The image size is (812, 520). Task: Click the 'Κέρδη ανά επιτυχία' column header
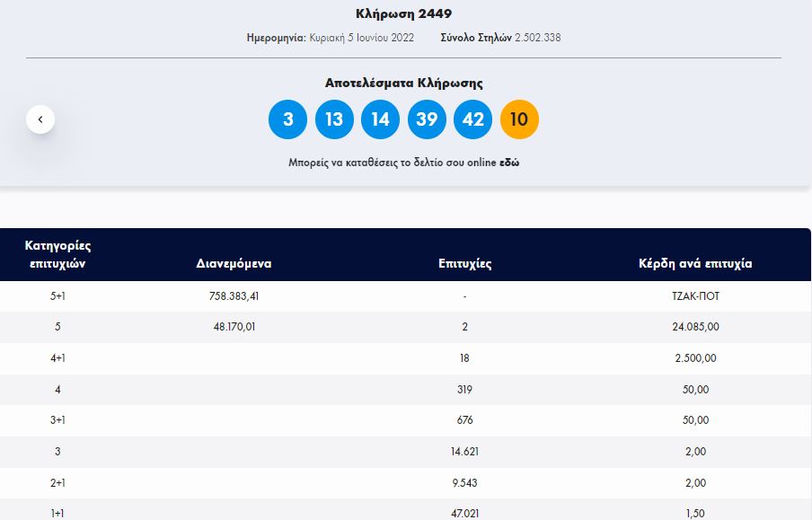695,264
